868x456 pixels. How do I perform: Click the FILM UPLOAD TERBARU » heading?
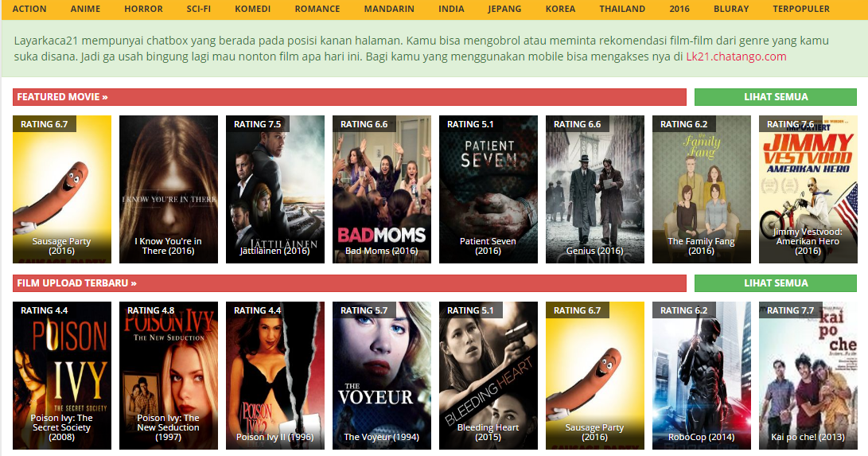pos(76,283)
